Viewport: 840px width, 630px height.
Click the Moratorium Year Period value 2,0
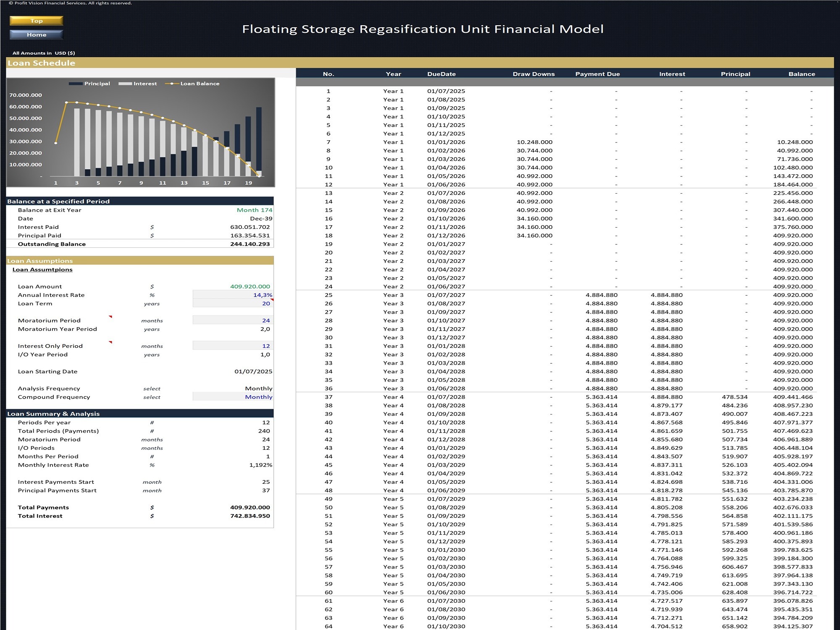pos(265,329)
